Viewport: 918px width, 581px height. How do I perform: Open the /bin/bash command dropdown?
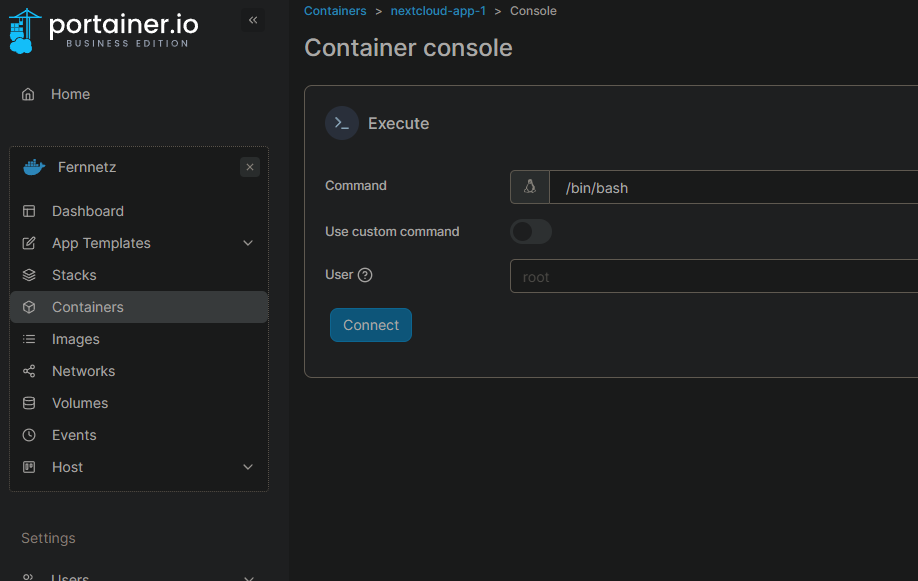730,187
